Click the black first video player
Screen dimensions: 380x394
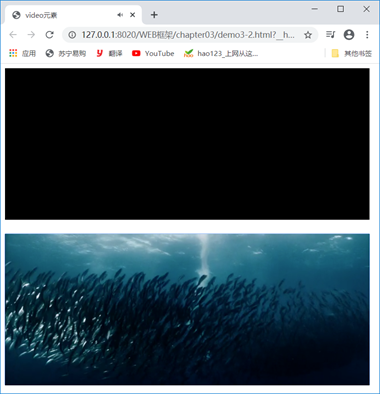[x=187, y=144]
